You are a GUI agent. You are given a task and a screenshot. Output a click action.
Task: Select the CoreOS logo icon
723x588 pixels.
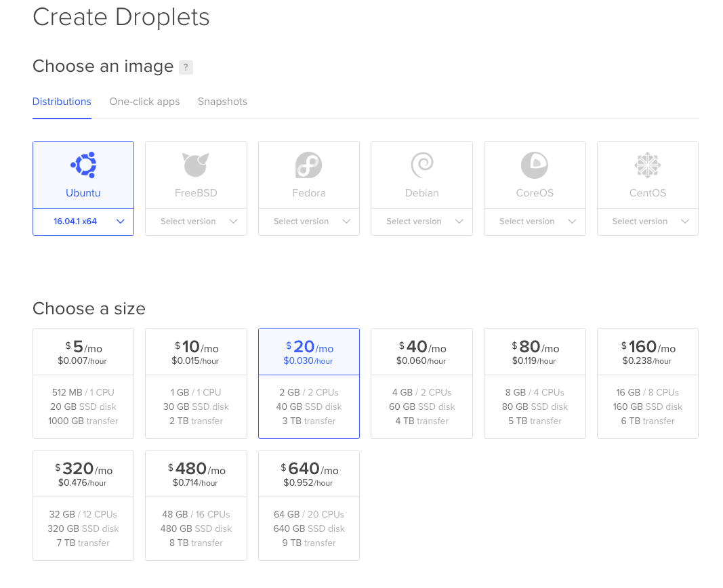535,165
